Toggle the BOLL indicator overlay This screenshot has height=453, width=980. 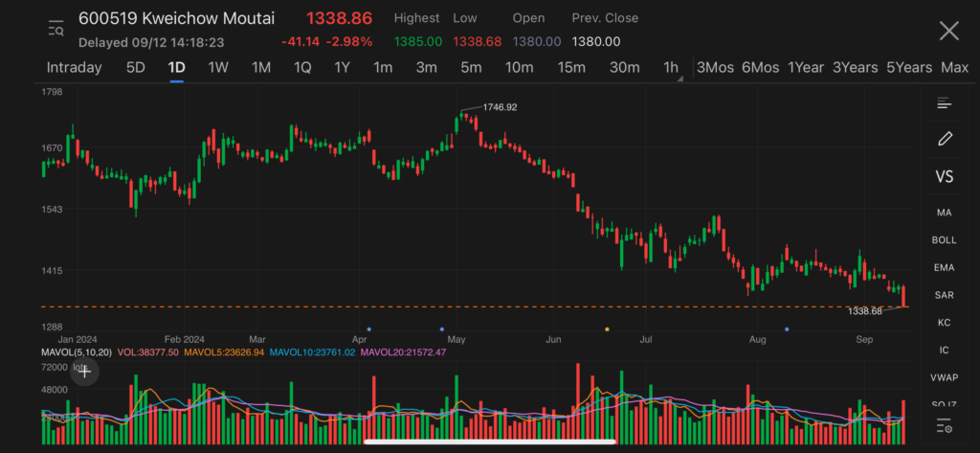click(x=945, y=239)
